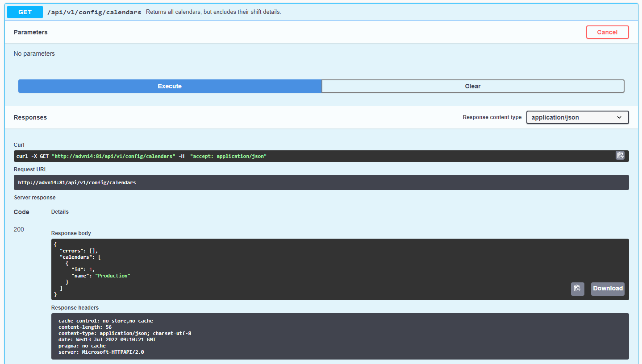Clear the current response
642x364 pixels.
tap(473, 86)
